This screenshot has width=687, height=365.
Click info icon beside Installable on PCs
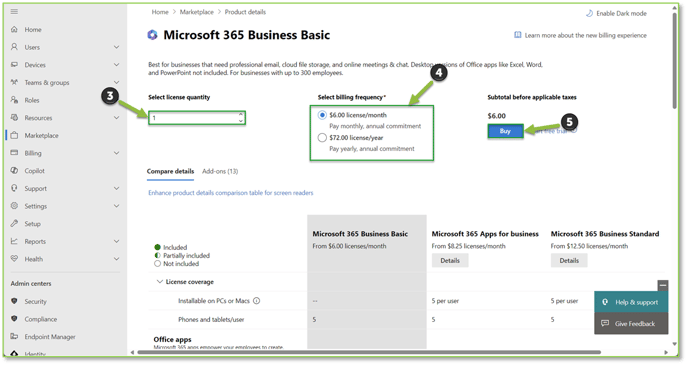pyautogui.click(x=257, y=301)
